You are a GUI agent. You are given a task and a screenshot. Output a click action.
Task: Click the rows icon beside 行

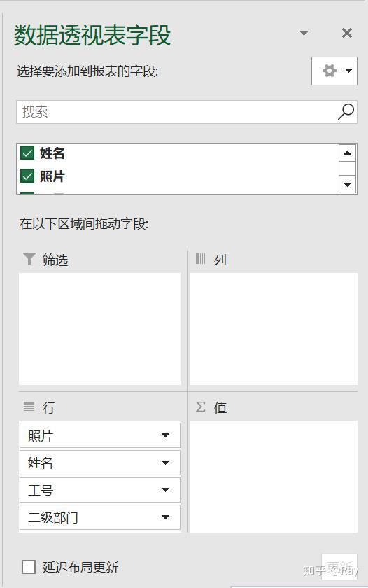[29, 407]
